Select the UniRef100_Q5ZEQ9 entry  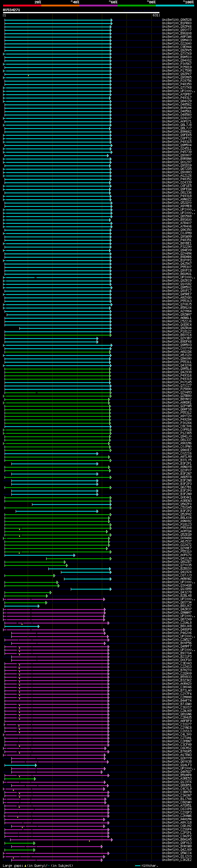(177, 535)
